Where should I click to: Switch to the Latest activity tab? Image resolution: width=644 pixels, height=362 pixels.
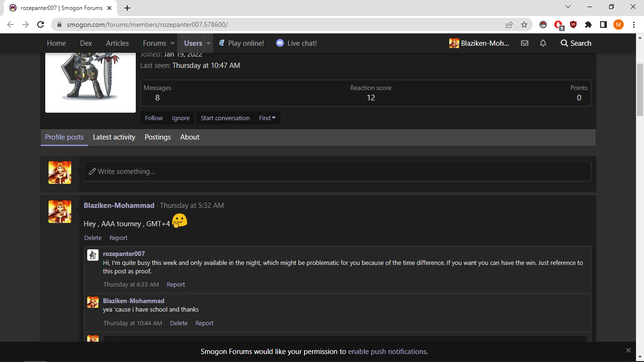[x=114, y=137]
